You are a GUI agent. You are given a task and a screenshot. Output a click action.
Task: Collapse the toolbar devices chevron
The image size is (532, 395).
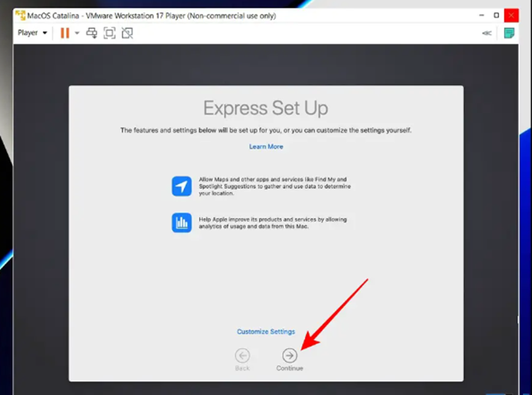(487, 33)
